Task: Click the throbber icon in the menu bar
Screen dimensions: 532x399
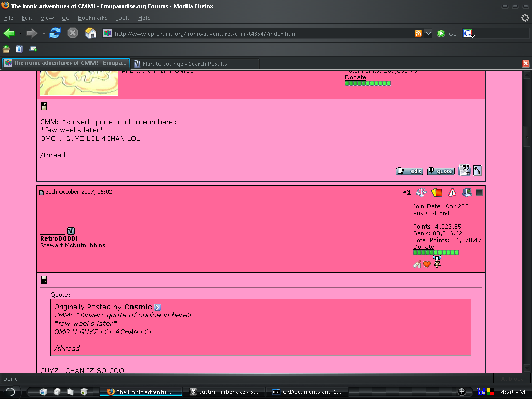Action: 525,18
